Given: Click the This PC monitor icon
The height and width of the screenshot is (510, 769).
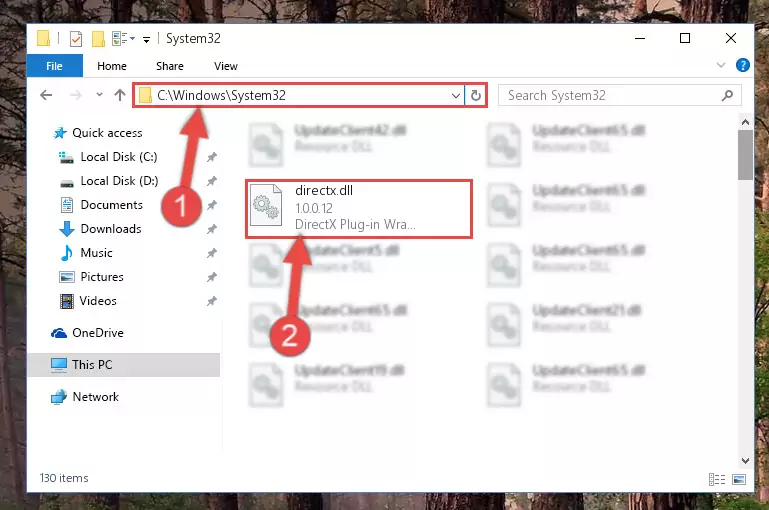Looking at the screenshot, I should pyautogui.click(x=59, y=365).
